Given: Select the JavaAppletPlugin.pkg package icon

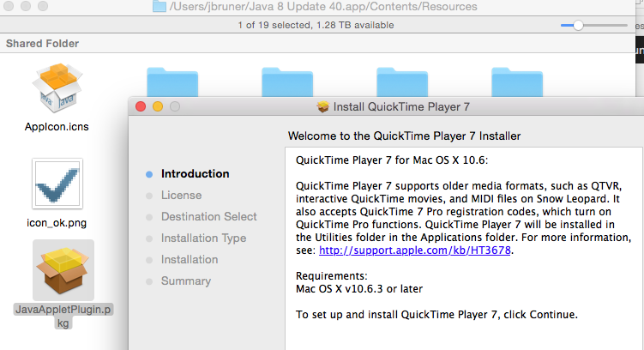Looking at the screenshot, I should coord(63,270).
